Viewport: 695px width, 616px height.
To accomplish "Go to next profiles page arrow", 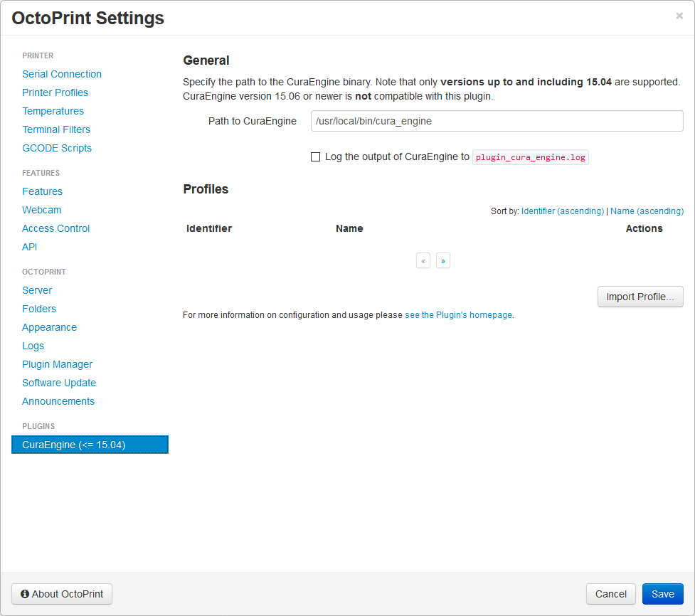I will tap(442, 260).
